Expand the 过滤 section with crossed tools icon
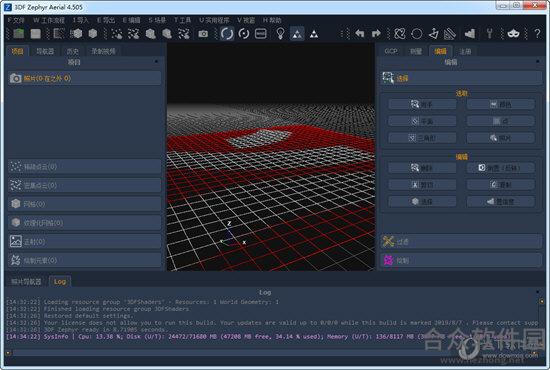 pyautogui.click(x=461, y=242)
